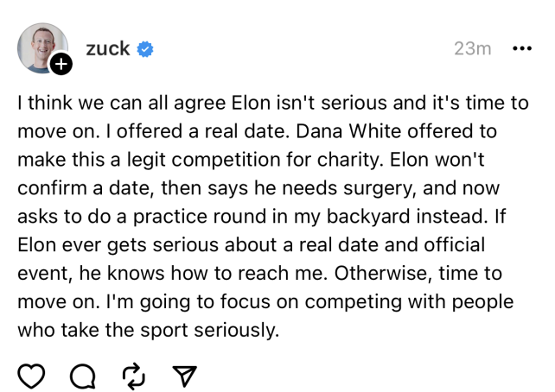Click the blue verified checkmark badge

click(146, 49)
